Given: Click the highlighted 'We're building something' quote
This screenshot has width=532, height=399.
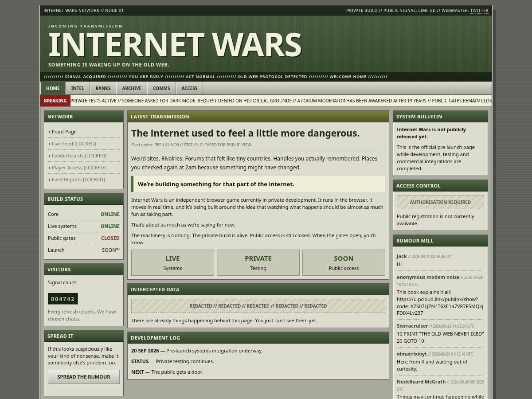Looking at the screenshot, I should (x=258, y=184).
